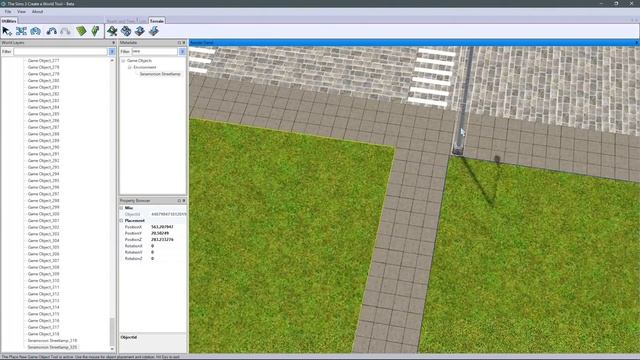Click the World Layers filter text field

(x=60, y=51)
